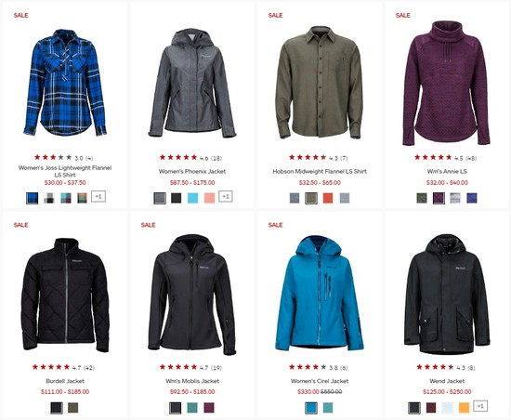
Task: Open the Wend Jacket product name link
Action: pyautogui.click(x=447, y=381)
